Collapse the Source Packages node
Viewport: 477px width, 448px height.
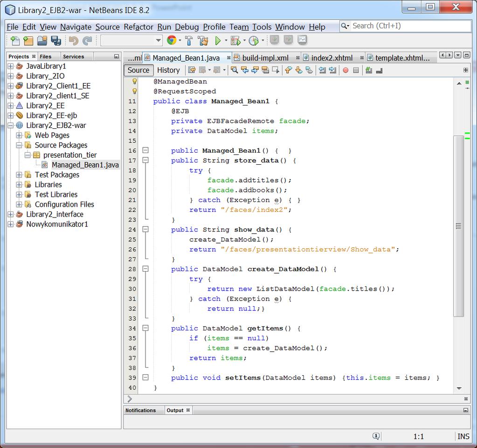click(x=19, y=145)
